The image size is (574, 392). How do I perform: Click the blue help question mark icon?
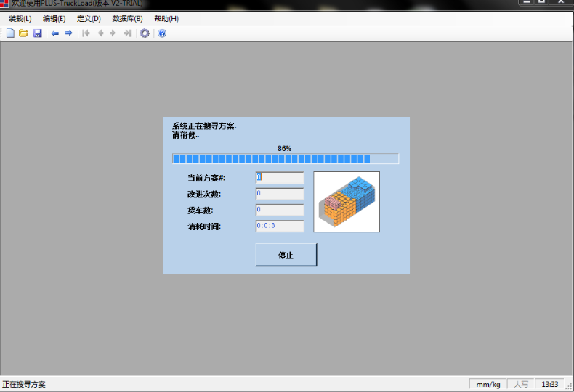162,33
